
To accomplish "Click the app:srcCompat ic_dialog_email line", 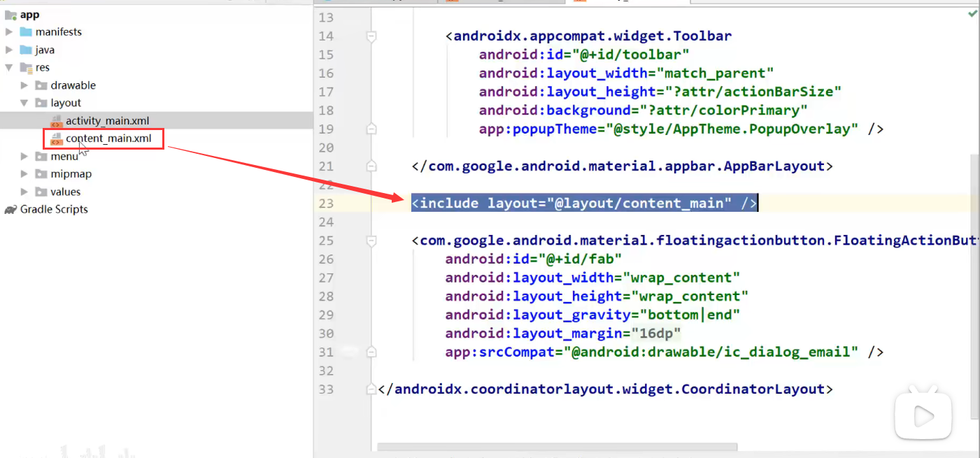I will click(665, 352).
